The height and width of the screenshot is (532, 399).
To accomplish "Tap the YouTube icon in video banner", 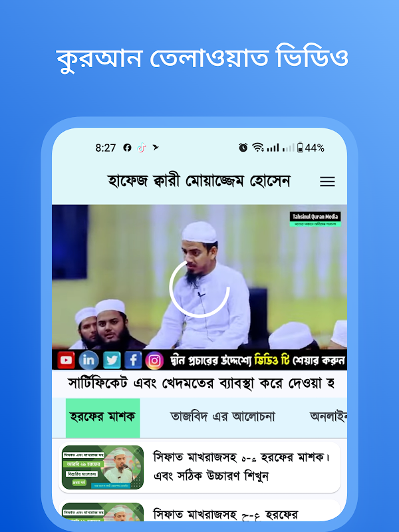I will pos(66,360).
